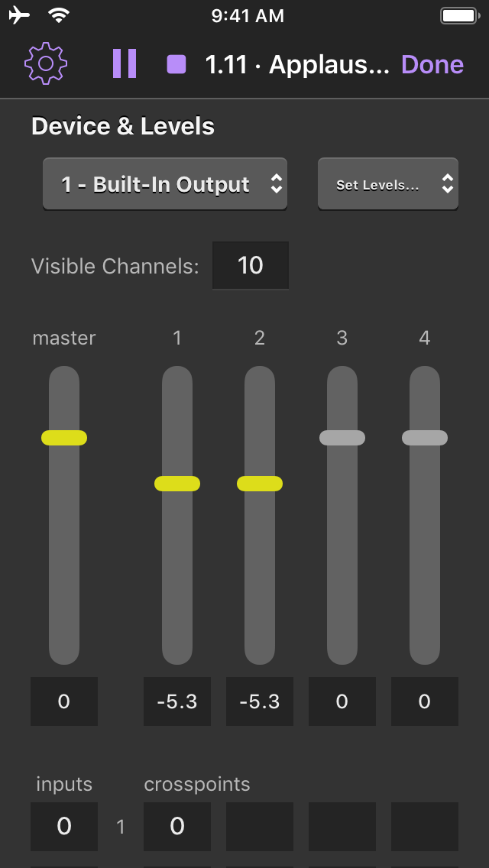Click the master fader handle

tap(64, 438)
